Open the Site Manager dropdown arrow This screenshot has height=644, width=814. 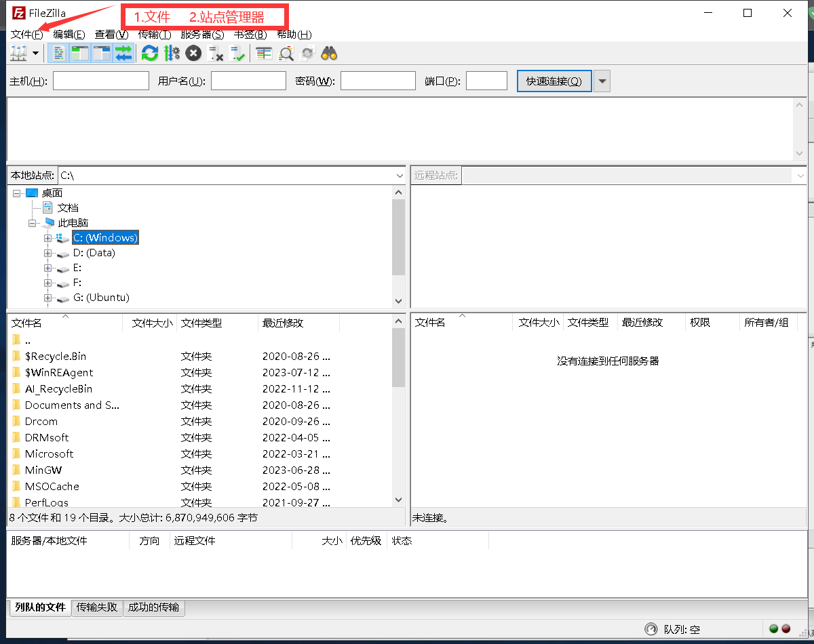(35, 53)
